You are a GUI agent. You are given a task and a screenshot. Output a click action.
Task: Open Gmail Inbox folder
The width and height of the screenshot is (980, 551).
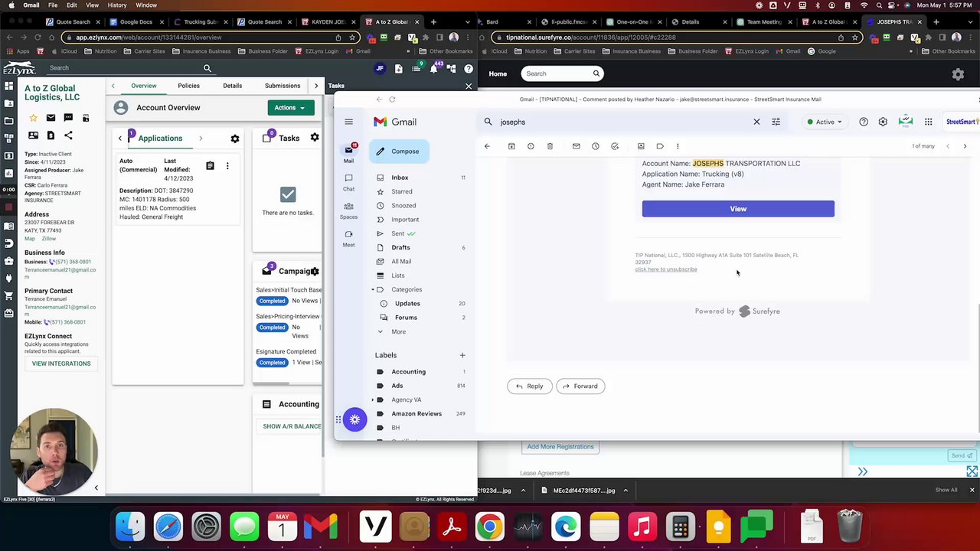[400, 178]
